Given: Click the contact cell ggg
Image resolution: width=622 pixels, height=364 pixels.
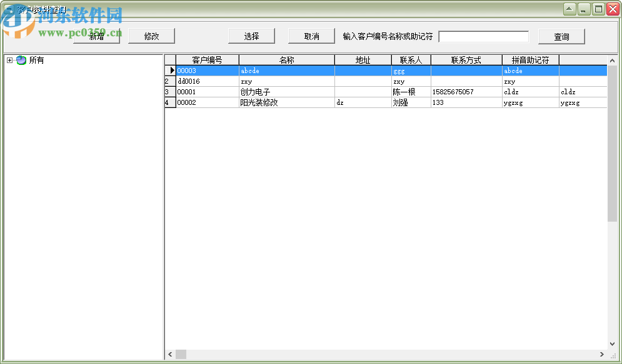Looking at the screenshot, I should click(x=411, y=71).
